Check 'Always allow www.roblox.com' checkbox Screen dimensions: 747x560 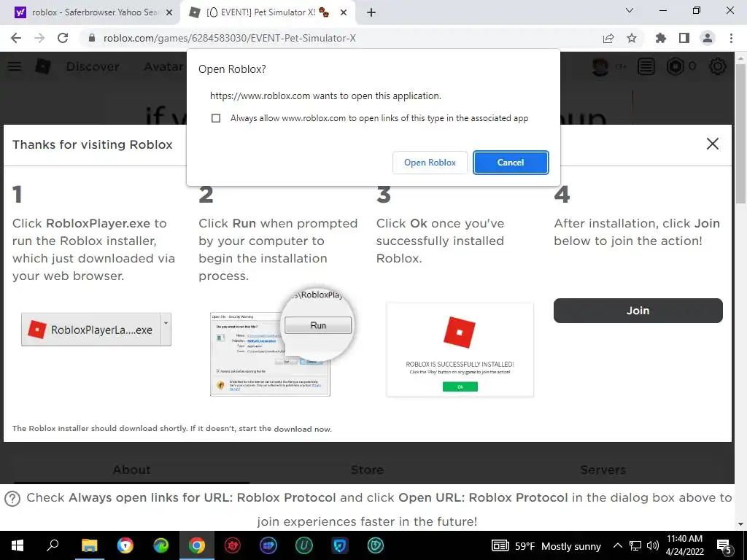point(216,118)
